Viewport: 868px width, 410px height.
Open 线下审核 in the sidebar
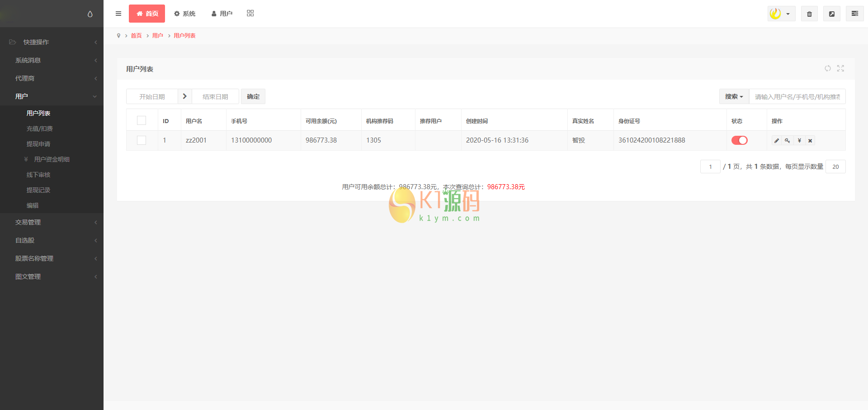click(x=38, y=175)
